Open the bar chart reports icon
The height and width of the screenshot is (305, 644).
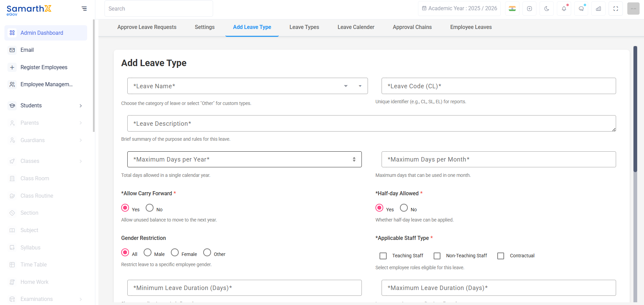point(598,9)
